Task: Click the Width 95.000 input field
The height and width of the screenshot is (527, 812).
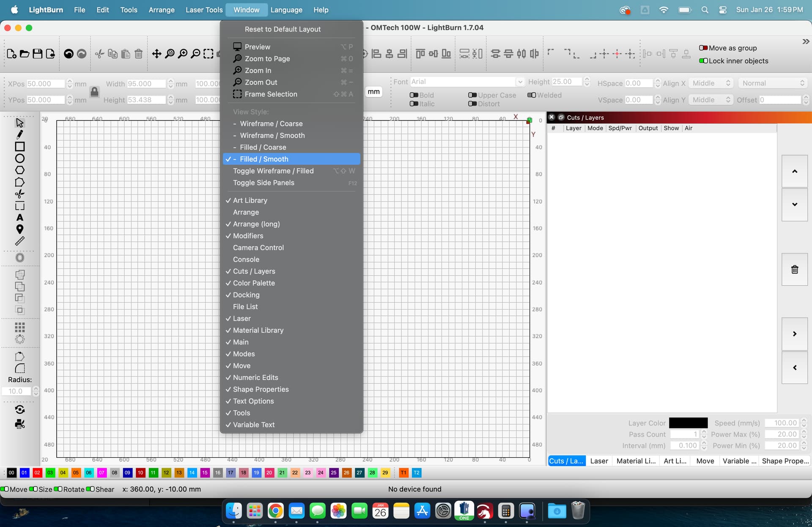Action: point(146,84)
